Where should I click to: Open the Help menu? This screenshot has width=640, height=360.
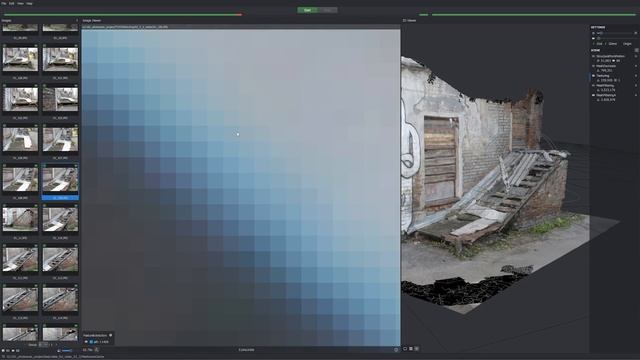29,3
